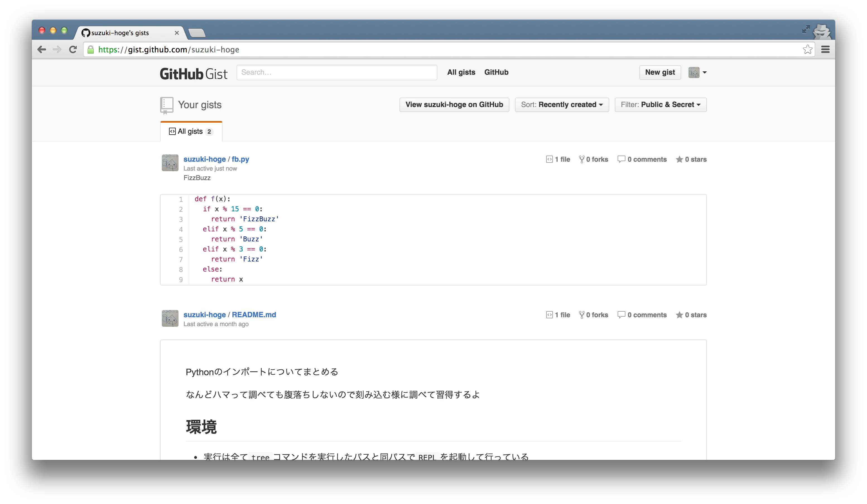This screenshot has height=504, width=867.
Task: Open the Chrome hamburger menu
Action: coord(826,49)
